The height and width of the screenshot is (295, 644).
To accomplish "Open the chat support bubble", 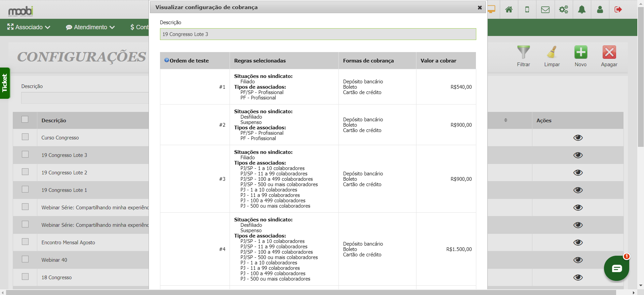I will [x=616, y=268].
